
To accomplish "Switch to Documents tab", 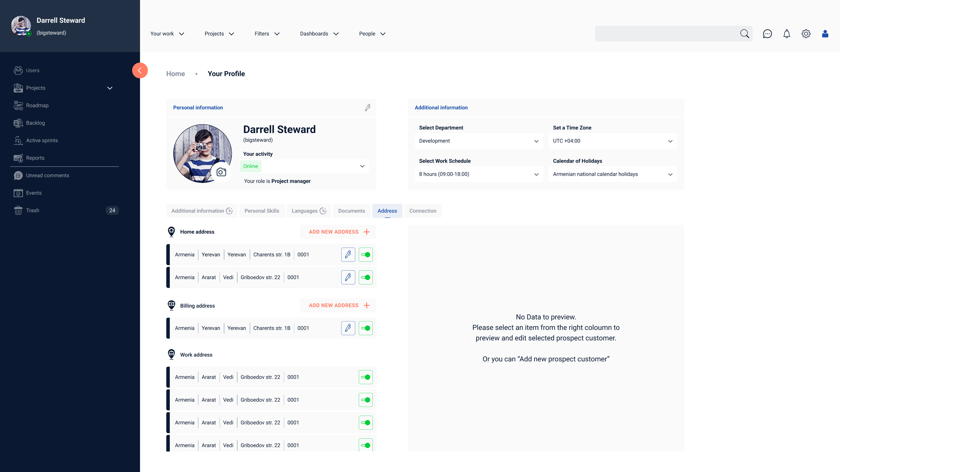I will point(352,211).
